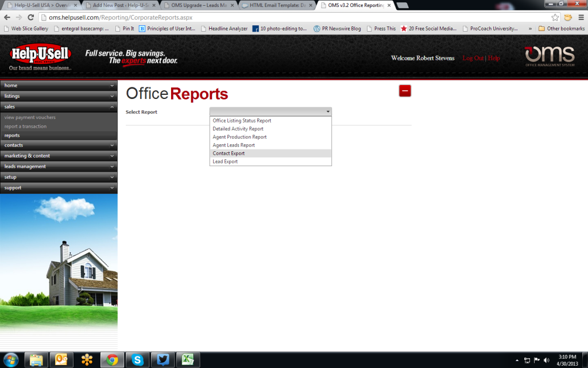Open Skype from the taskbar
Image resolution: width=588 pixels, height=368 pixels.
(137, 359)
